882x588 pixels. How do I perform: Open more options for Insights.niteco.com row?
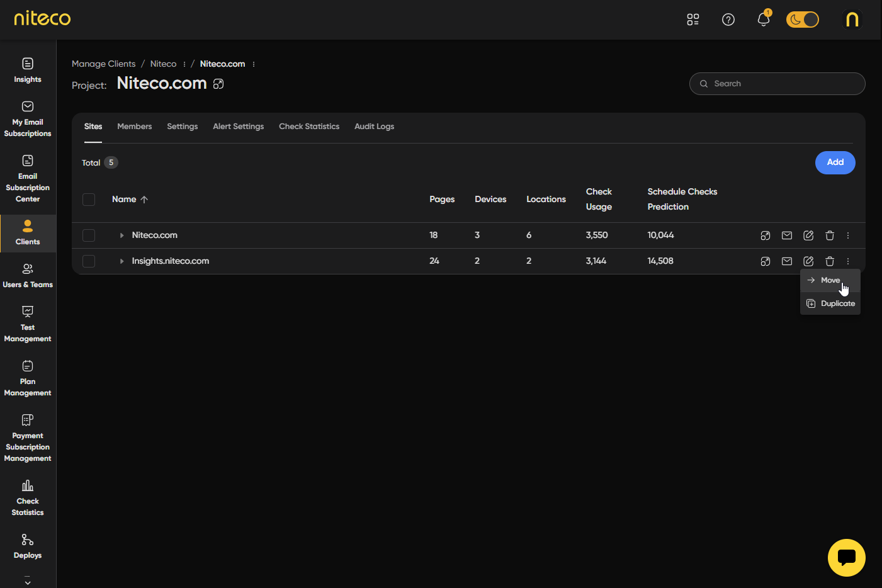[x=848, y=261]
